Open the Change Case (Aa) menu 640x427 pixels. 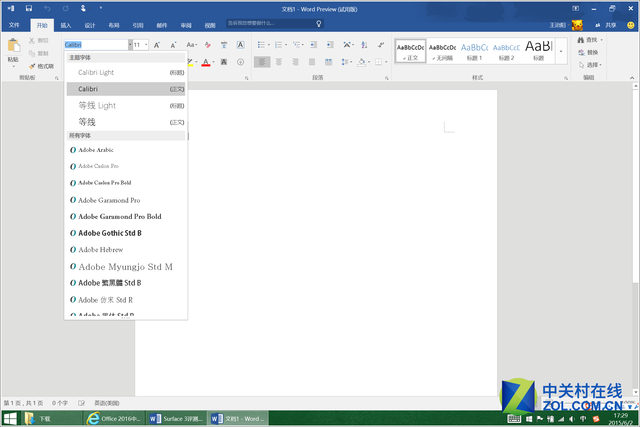191,45
